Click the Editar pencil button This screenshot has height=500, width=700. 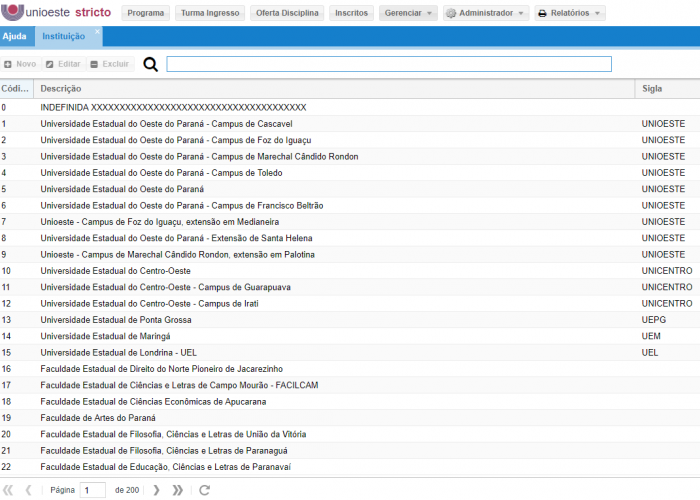pos(63,64)
